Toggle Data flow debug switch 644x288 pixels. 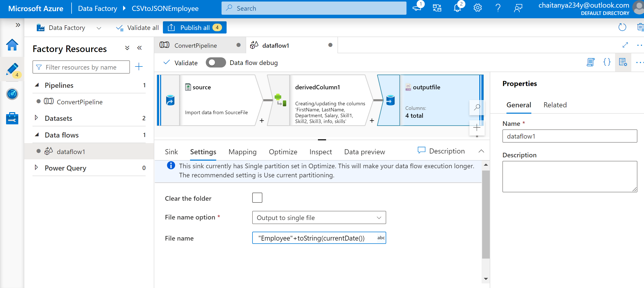216,62
